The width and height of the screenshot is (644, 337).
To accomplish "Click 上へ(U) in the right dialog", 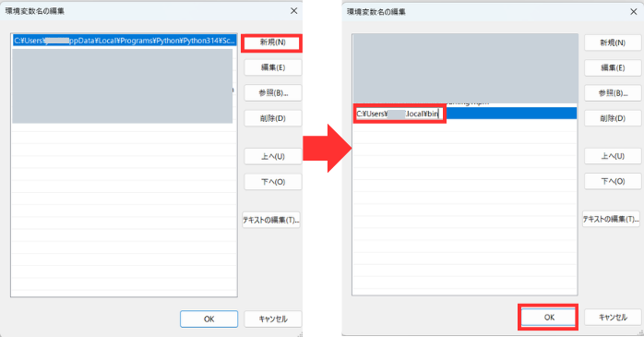I will 613,156.
